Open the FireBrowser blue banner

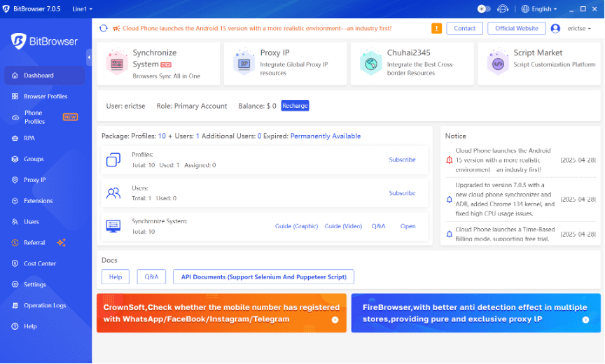point(475,313)
